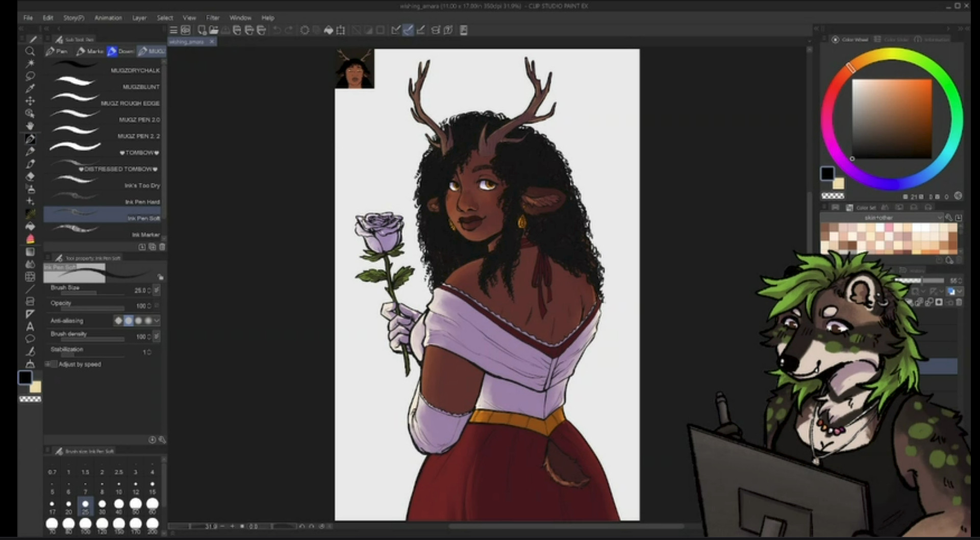Select the Balloon tool
The width and height of the screenshot is (980, 540).
(x=30, y=339)
